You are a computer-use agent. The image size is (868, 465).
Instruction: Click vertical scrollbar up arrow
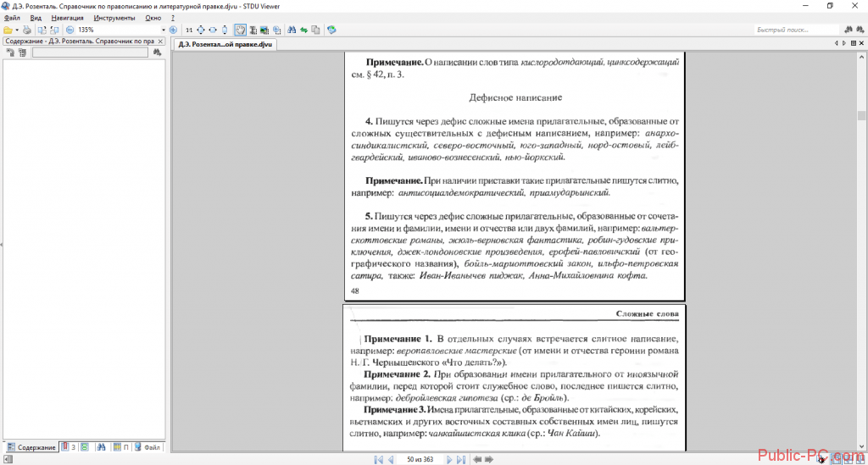[x=861, y=57]
